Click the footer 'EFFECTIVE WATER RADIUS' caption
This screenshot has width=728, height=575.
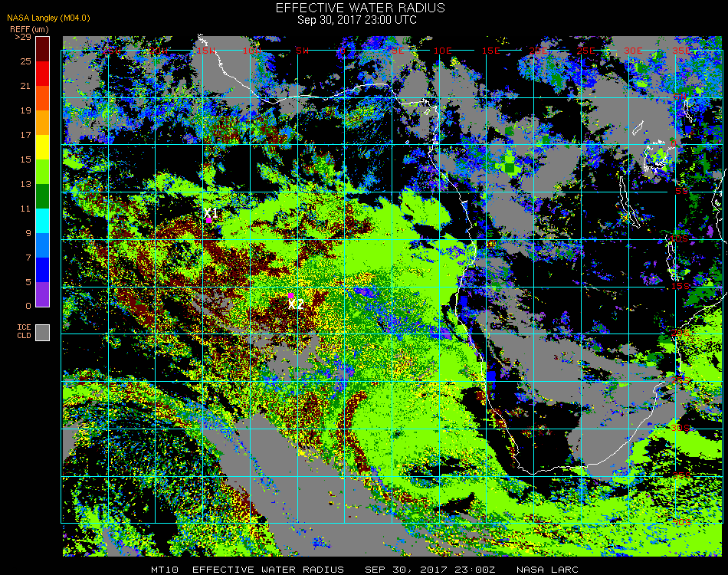click(x=268, y=570)
